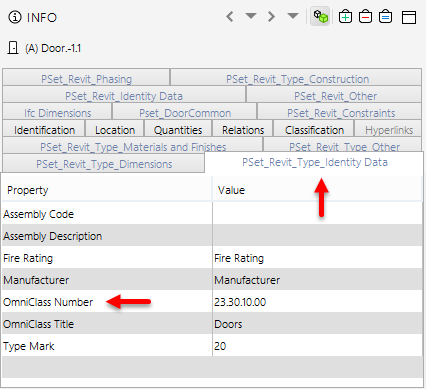The height and width of the screenshot is (389, 426).
Task: Click the INFO panel icon
Action: click(x=15, y=17)
